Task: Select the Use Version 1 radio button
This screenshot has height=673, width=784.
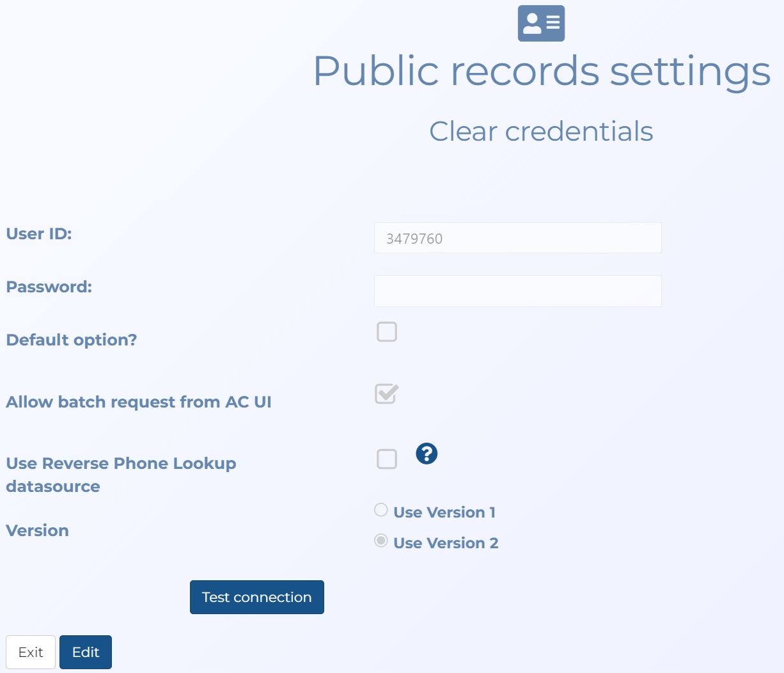Action: click(381, 510)
